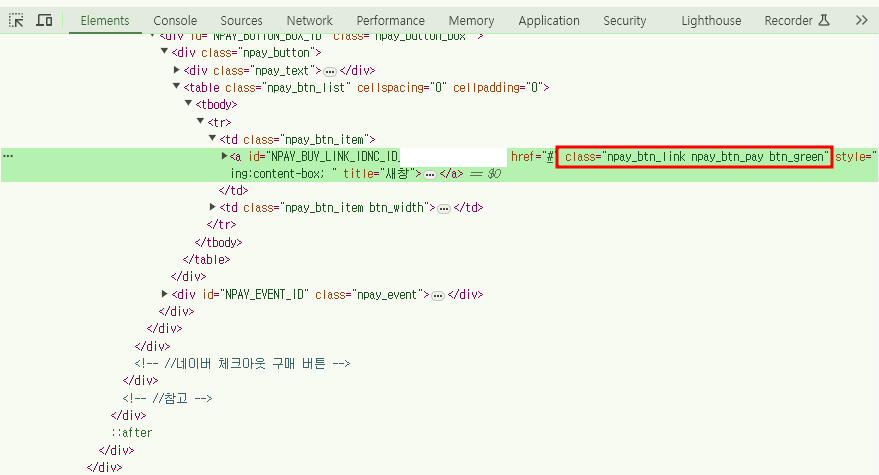Select the cellspacing="0" attribute

(x=402, y=88)
